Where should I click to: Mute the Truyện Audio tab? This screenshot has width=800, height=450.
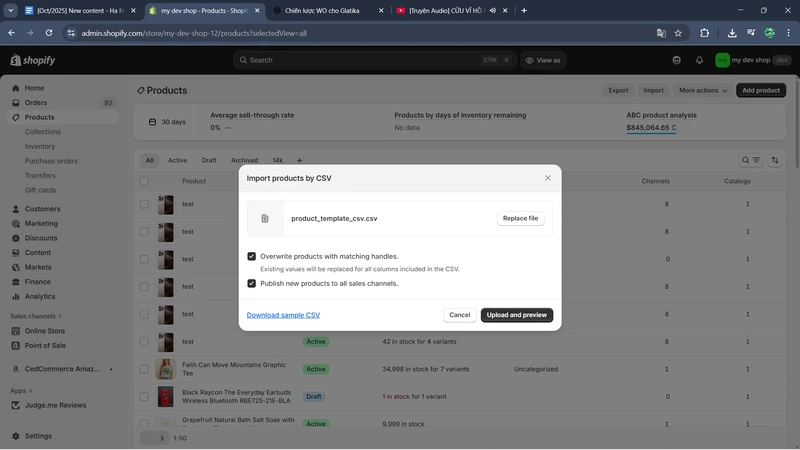tap(492, 10)
